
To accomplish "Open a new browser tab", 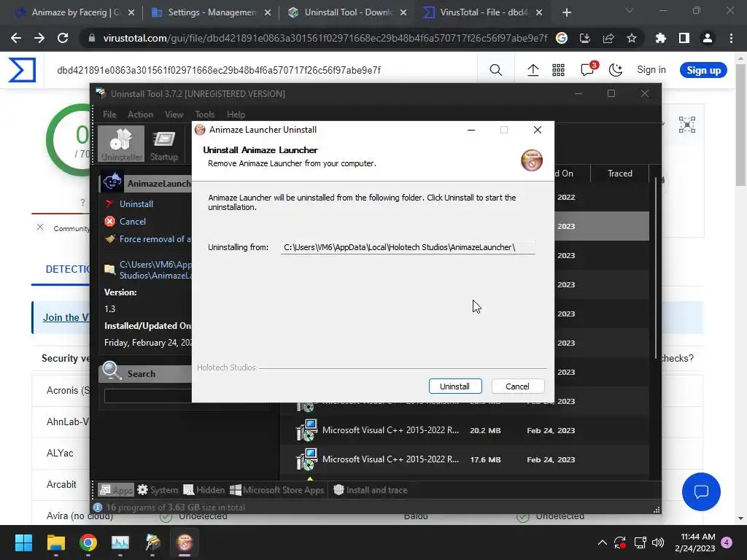I will click(x=566, y=12).
